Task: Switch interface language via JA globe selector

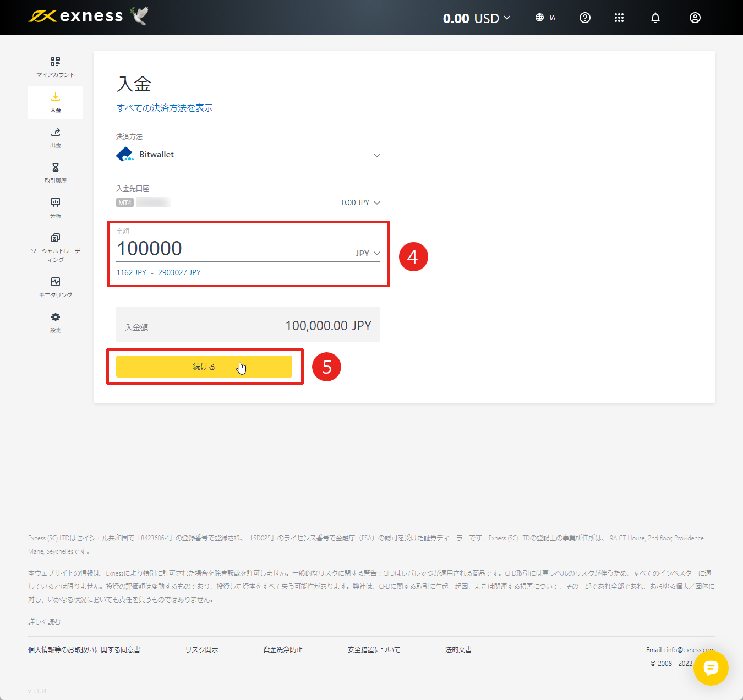Action: [545, 18]
